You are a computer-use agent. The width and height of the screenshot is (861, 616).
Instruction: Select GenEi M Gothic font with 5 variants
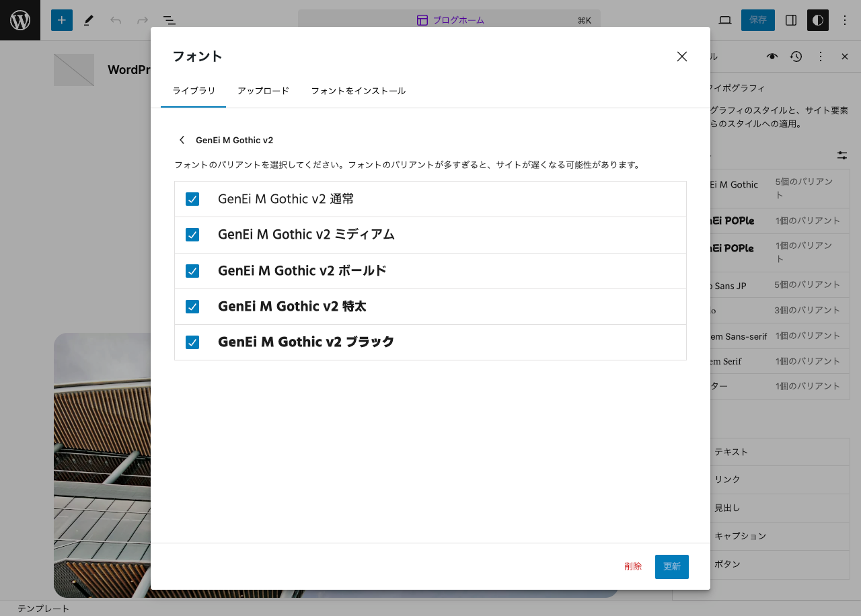pos(780,189)
